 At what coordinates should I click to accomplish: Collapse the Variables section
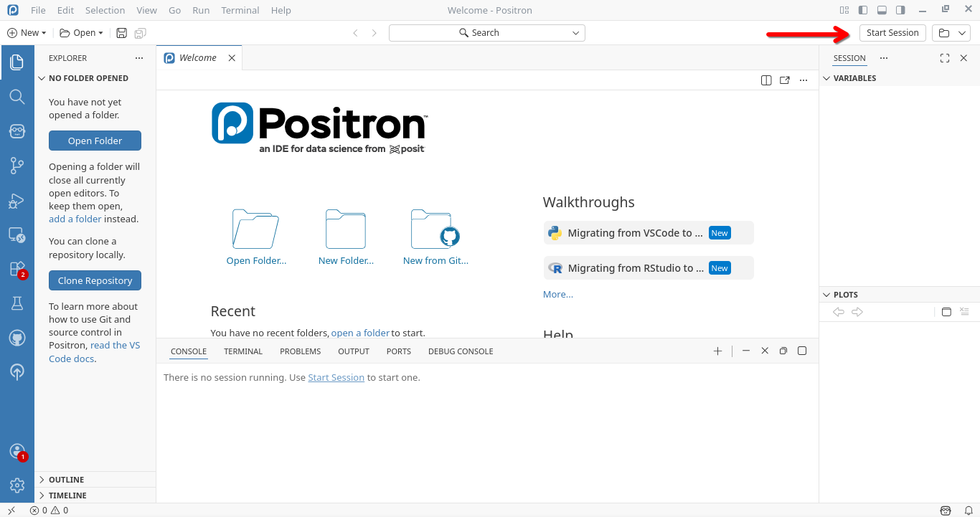pyautogui.click(x=854, y=78)
